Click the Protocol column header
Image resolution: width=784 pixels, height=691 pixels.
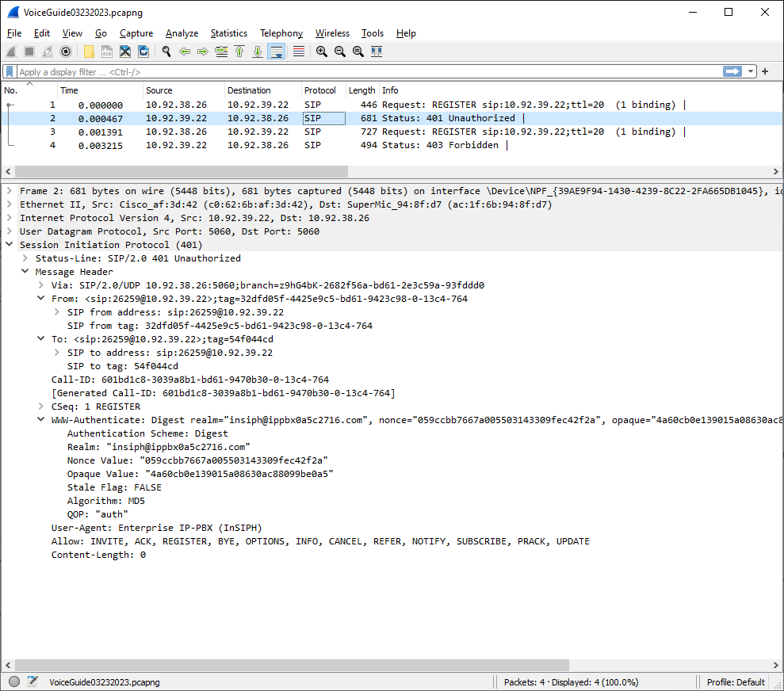tap(320, 90)
